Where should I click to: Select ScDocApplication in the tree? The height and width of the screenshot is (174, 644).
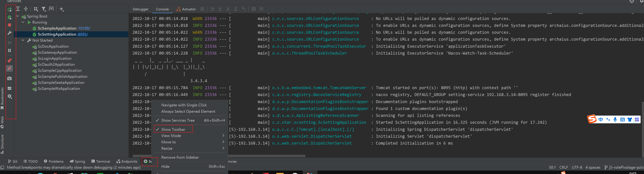[x=53, y=46]
